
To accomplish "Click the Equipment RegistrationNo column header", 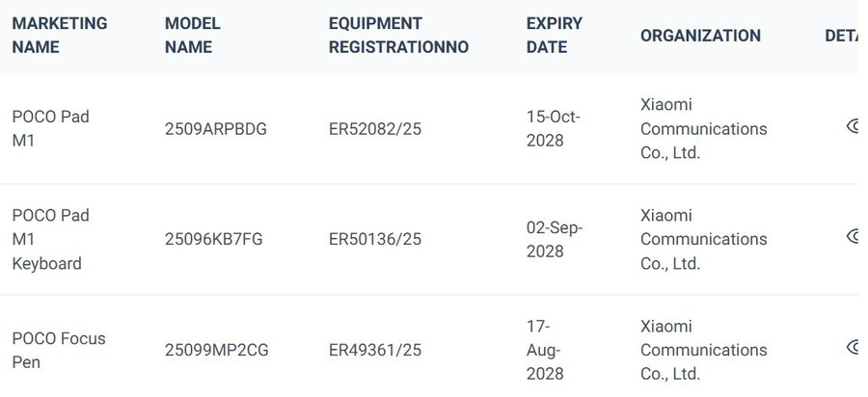I will [x=398, y=35].
